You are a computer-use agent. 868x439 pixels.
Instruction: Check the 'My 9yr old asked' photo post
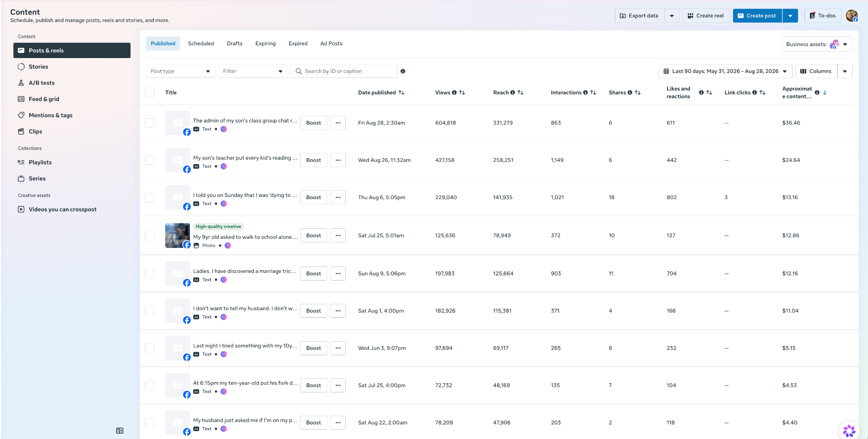(150, 236)
